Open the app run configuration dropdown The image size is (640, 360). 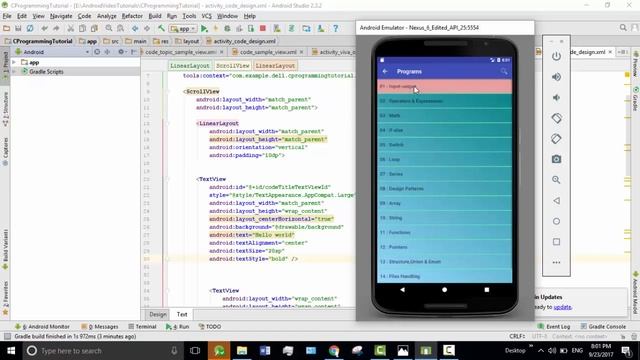[183, 29]
